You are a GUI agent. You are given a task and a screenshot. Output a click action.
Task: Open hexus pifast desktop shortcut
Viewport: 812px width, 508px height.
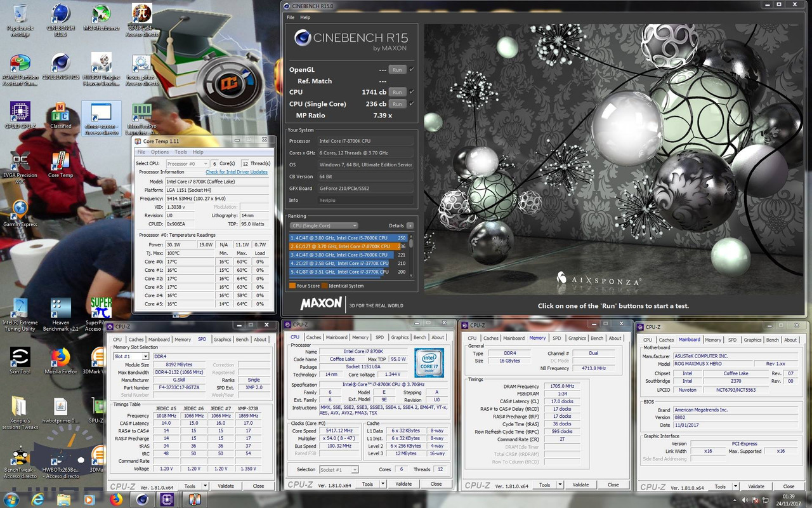click(x=141, y=70)
